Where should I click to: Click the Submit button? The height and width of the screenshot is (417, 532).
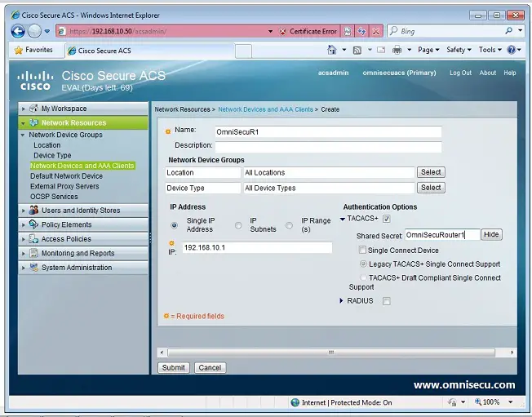tap(173, 368)
